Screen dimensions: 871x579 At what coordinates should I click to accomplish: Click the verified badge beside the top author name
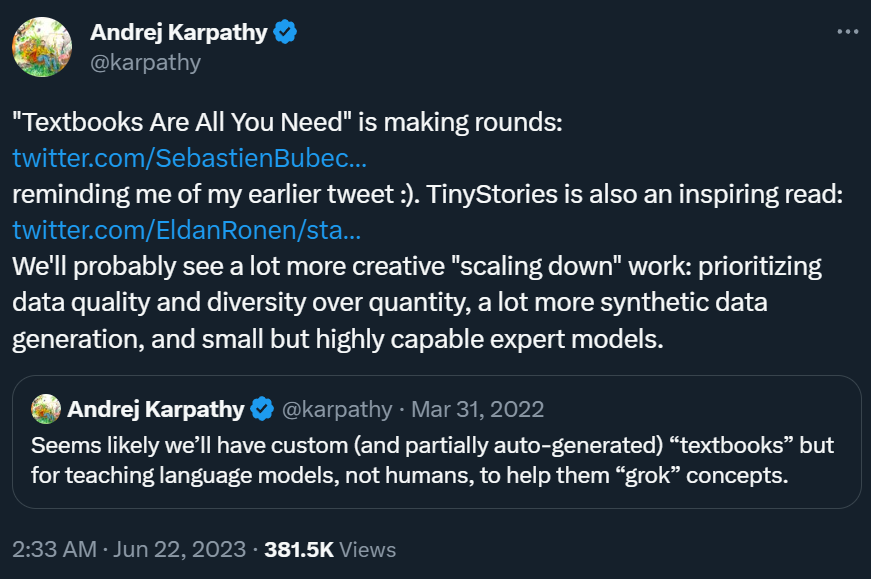click(x=286, y=32)
